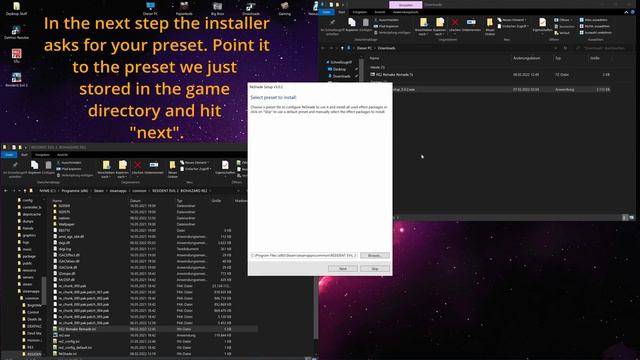Click Next in the ReShade Setup dialog
This screenshot has width=640, height=360.
343,269
